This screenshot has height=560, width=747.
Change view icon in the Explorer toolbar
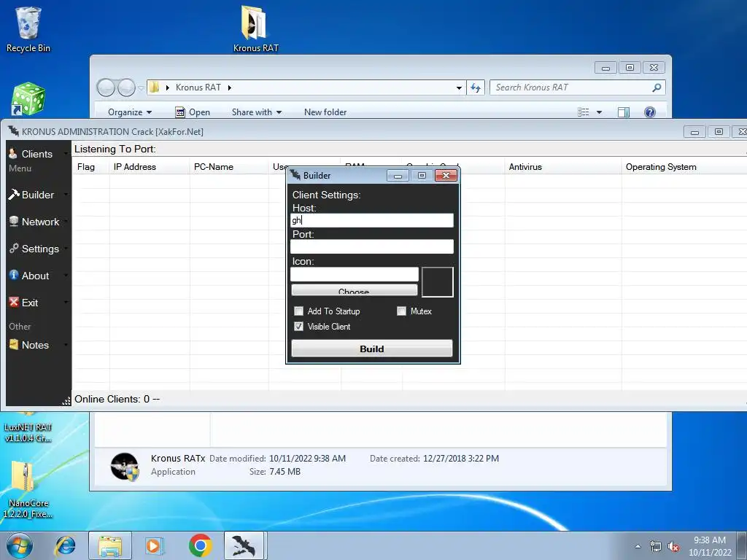584,112
